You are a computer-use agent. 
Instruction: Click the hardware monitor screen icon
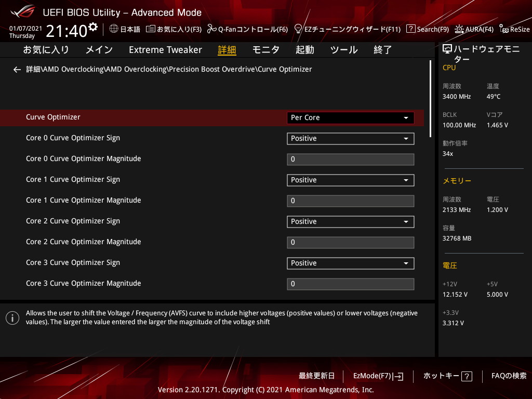(447, 49)
